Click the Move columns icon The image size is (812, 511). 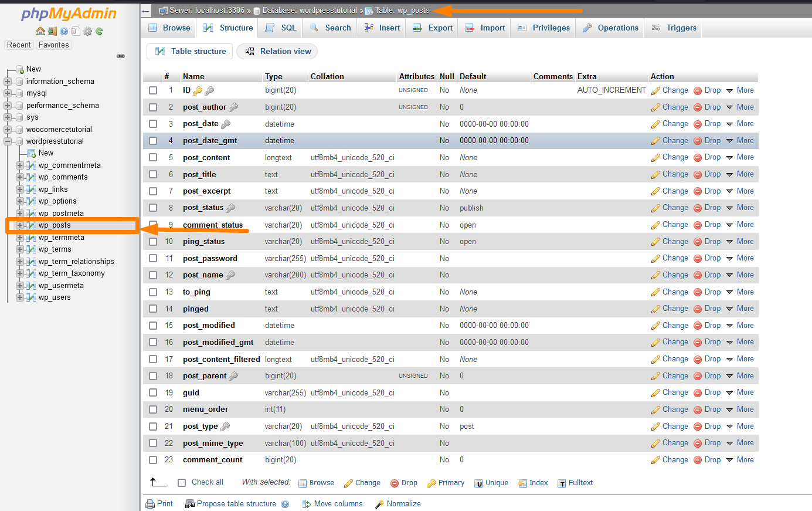(307, 504)
